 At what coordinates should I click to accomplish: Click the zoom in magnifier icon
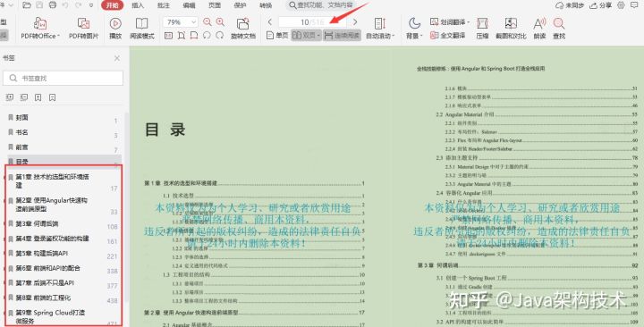(x=221, y=22)
